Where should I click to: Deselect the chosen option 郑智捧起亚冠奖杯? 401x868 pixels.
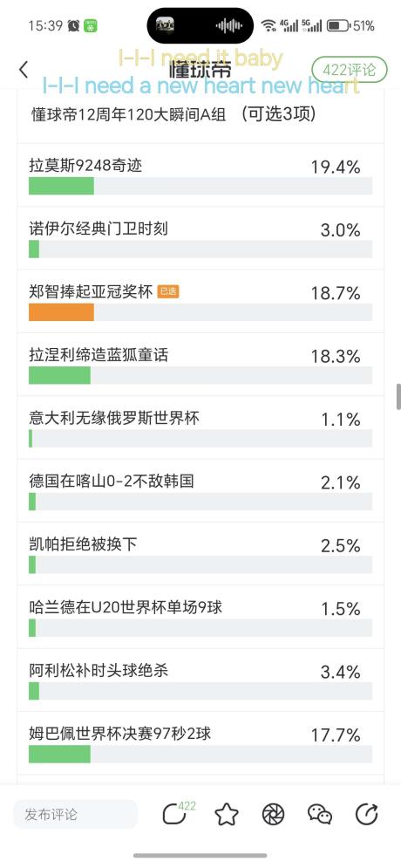200,301
